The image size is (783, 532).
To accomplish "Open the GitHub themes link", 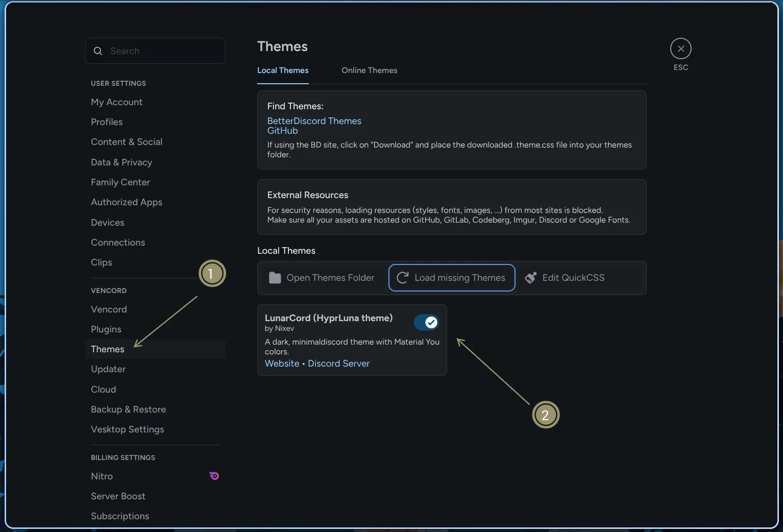I will 282,131.
